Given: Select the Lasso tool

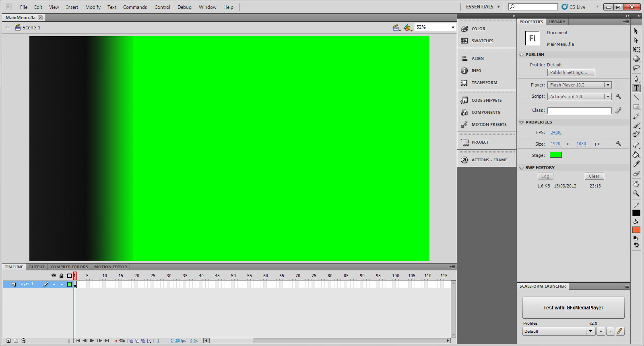Looking at the screenshot, I should tap(636, 68).
